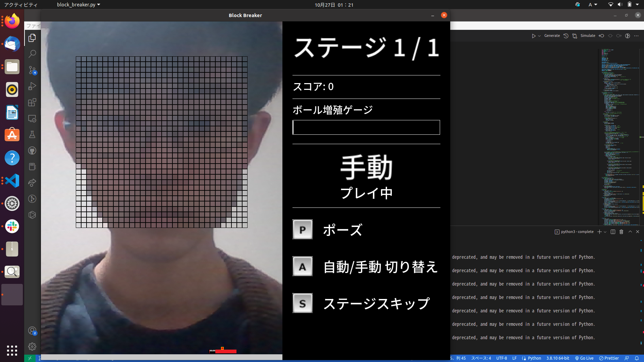Open block_breaker.py app menu in top bar

pyautogui.click(x=78, y=5)
